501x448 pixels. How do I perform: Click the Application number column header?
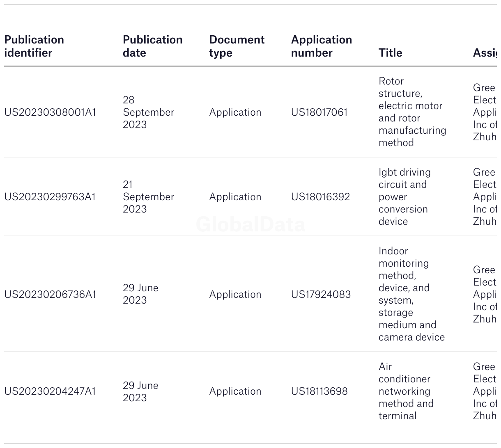(322, 46)
